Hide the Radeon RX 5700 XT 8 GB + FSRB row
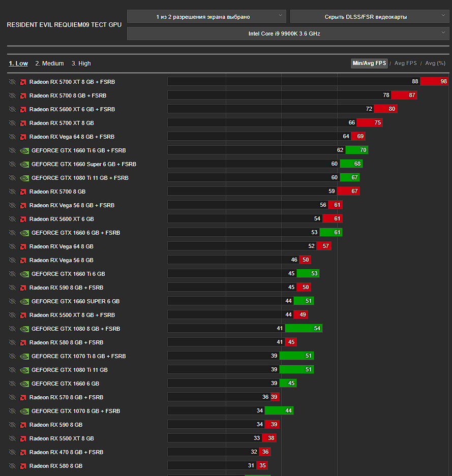This screenshot has height=476, width=452. [12, 82]
